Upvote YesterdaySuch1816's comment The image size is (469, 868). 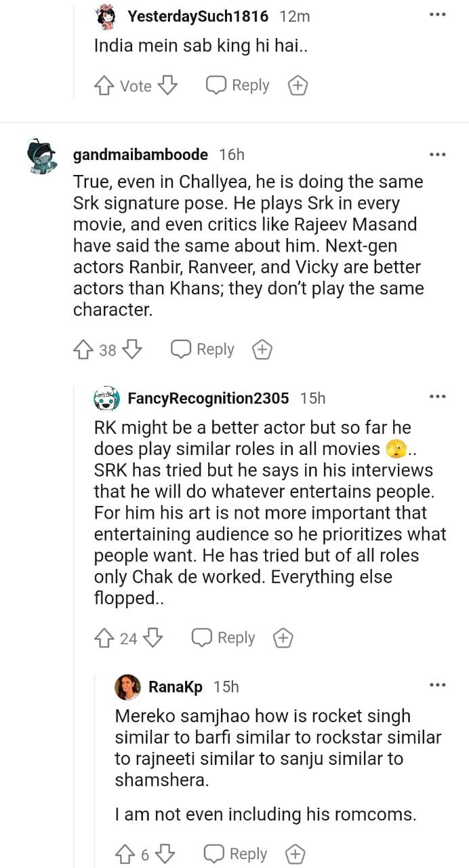click(104, 85)
